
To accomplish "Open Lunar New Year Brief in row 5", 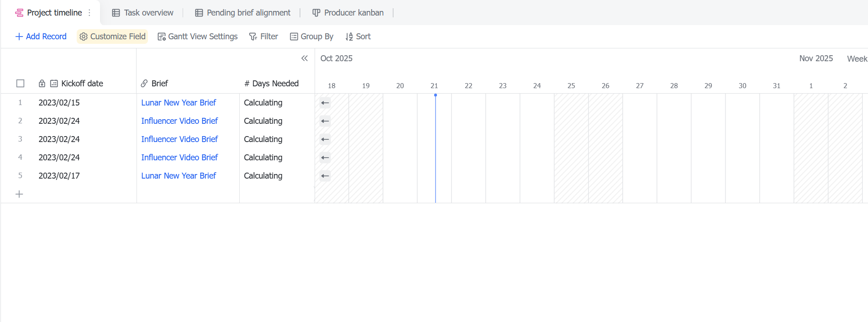I will pos(179,176).
